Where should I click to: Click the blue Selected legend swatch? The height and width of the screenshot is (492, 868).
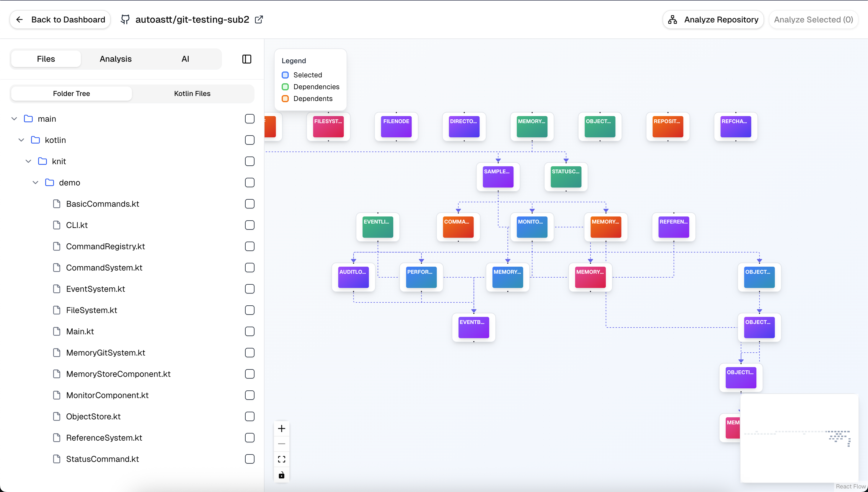[285, 75]
